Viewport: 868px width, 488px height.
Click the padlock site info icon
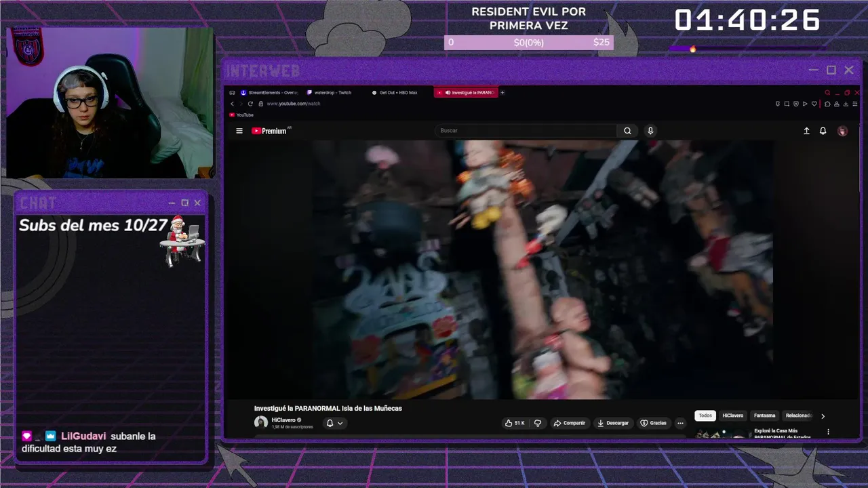click(x=260, y=104)
